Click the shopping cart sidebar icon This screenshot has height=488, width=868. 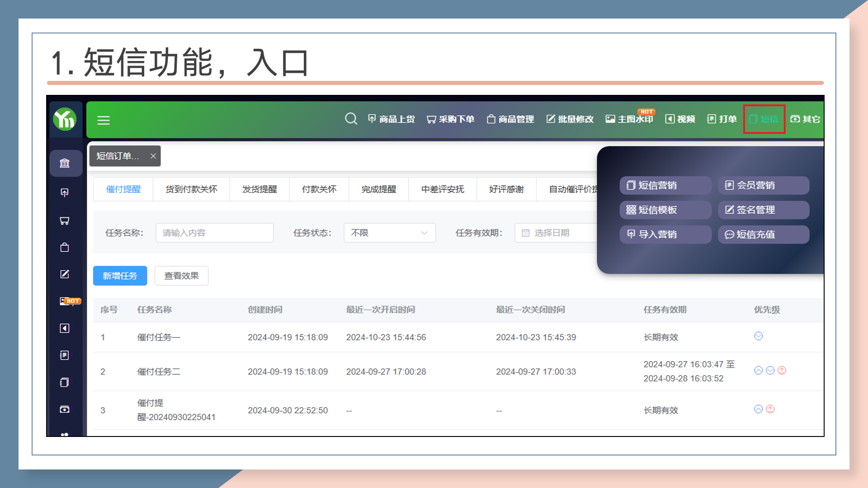65,221
